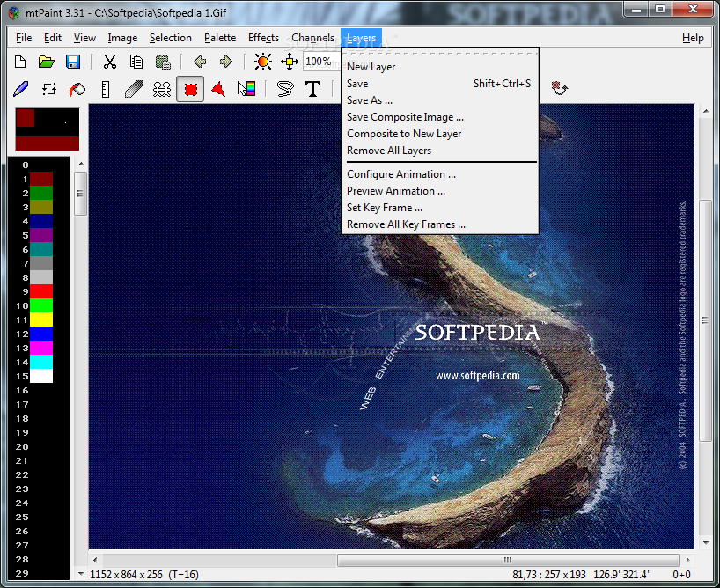
Task: Click the status bar dropdown arrow
Action: click(81, 574)
